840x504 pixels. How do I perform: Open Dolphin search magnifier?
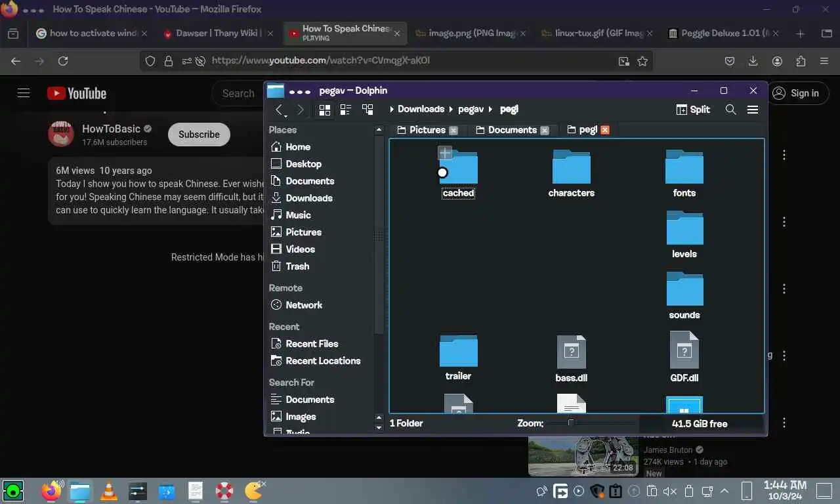coord(730,110)
